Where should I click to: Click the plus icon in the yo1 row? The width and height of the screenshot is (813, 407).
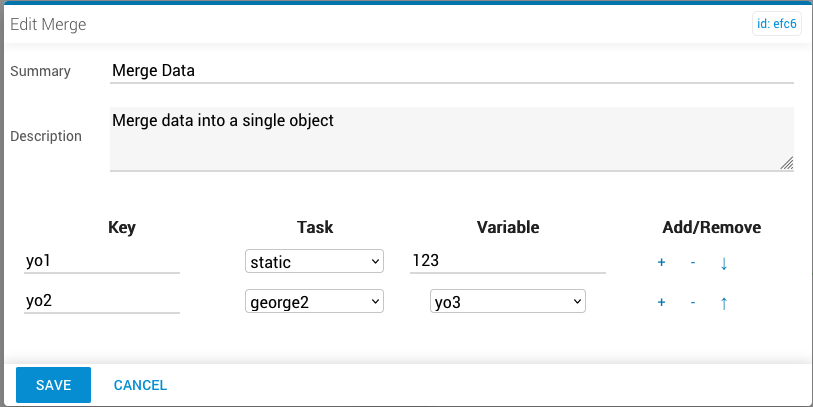[x=661, y=263]
